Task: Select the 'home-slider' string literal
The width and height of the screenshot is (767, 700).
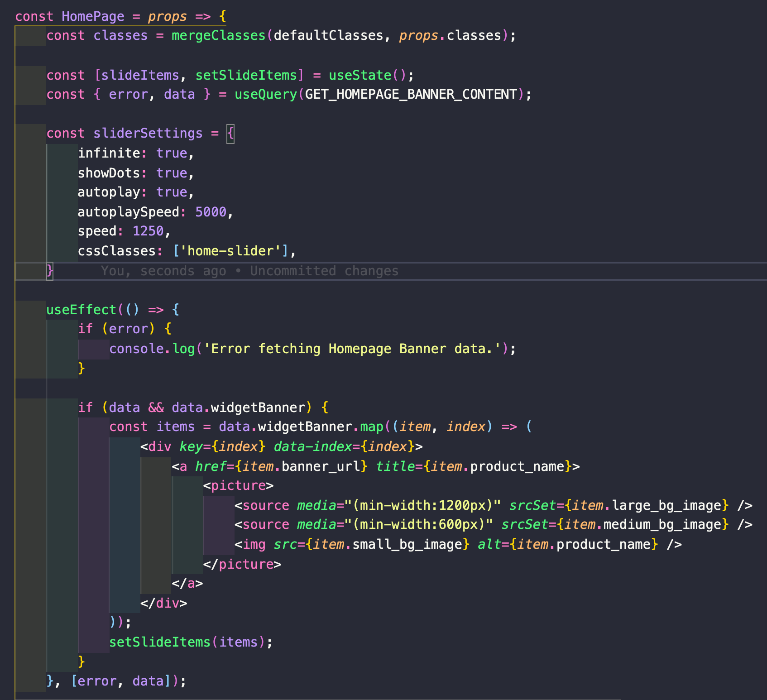Action: tap(232, 250)
